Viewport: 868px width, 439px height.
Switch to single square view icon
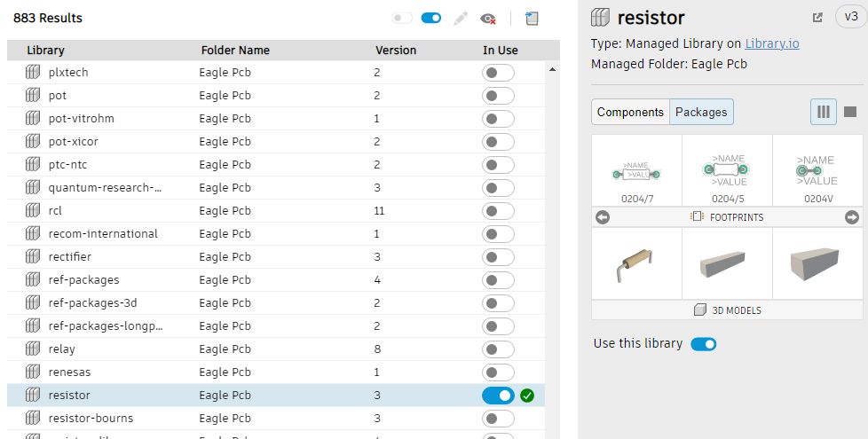pos(850,112)
